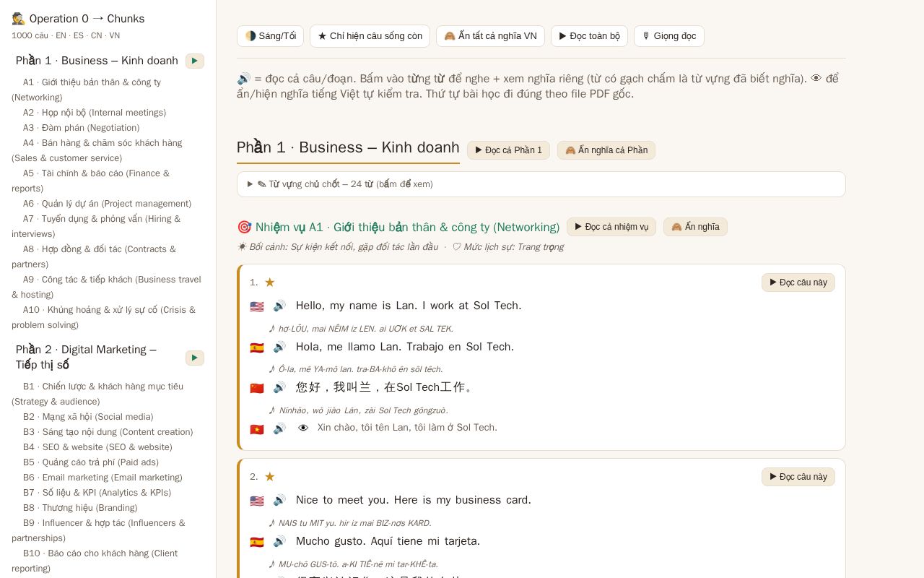The height and width of the screenshot is (578, 924).
Task: Click "Đọc cả Phần 1" button
Action: coord(508,150)
